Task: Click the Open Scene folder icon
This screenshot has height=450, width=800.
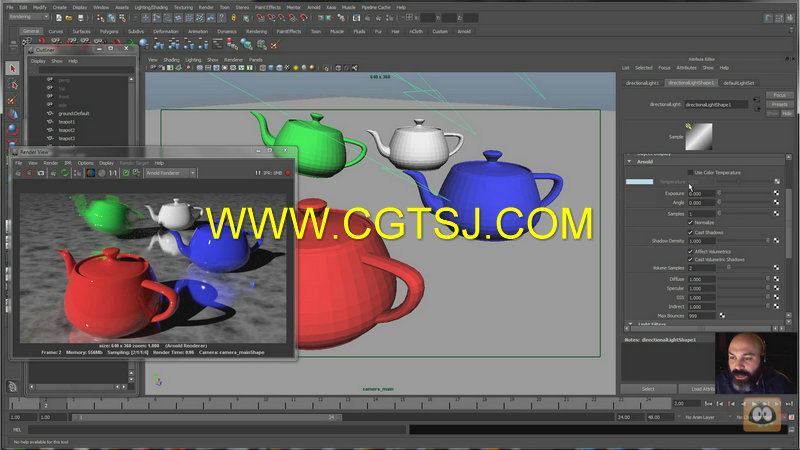Action: pyautogui.click(x=69, y=18)
